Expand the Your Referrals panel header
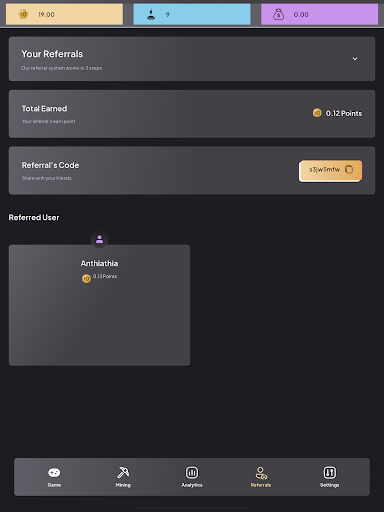Image resolution: width=384 pixels, height=512 pixels. (192, 59)
